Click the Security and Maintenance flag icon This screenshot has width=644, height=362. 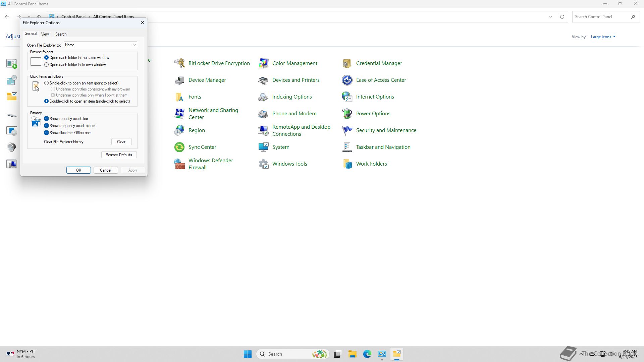coord(347,130)
